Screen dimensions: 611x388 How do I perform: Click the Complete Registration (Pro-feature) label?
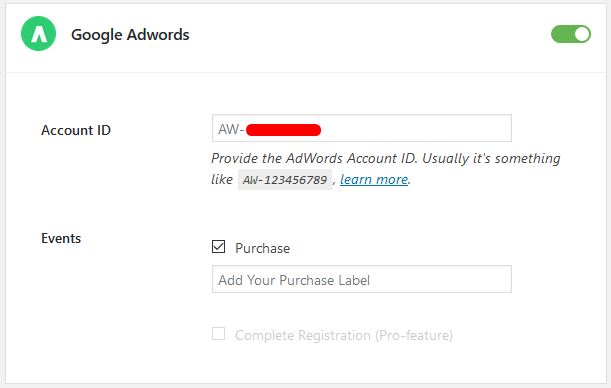pos(344,335)
